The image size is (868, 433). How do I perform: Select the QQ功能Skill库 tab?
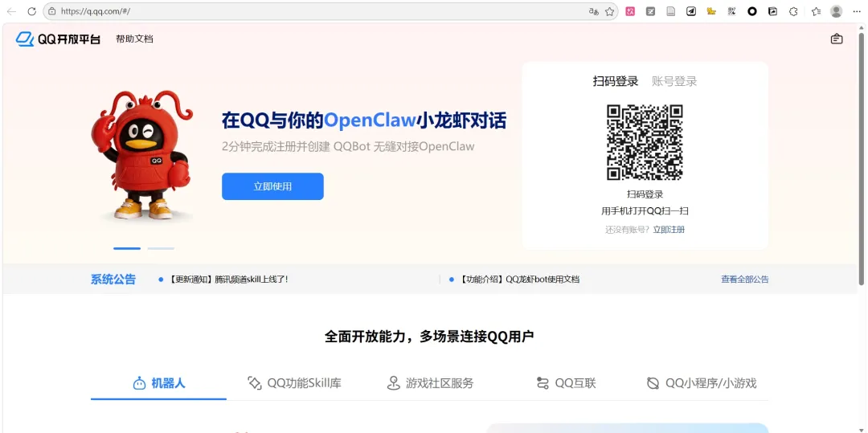[x=294, y=382]
